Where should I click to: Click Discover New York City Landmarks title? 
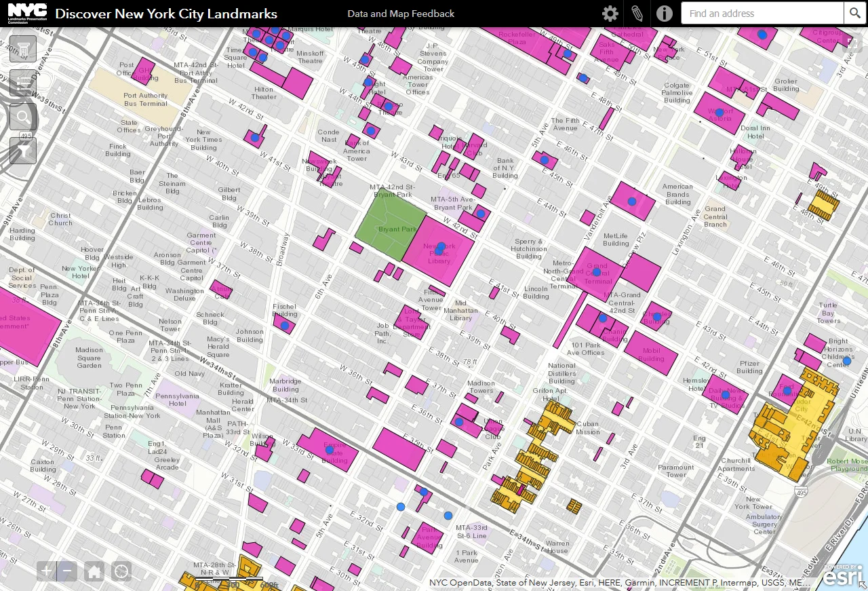coord(166,14)
